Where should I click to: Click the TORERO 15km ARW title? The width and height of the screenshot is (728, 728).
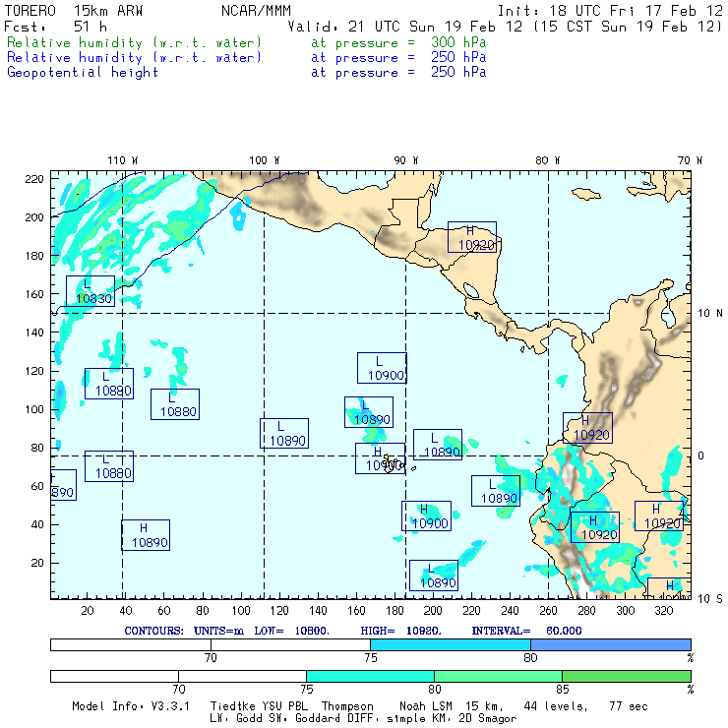(74, 11)
